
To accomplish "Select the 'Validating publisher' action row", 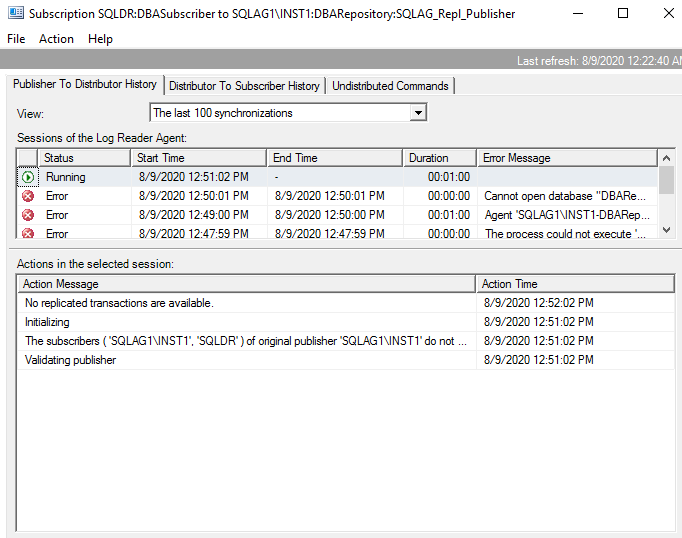I will (246, 360).
